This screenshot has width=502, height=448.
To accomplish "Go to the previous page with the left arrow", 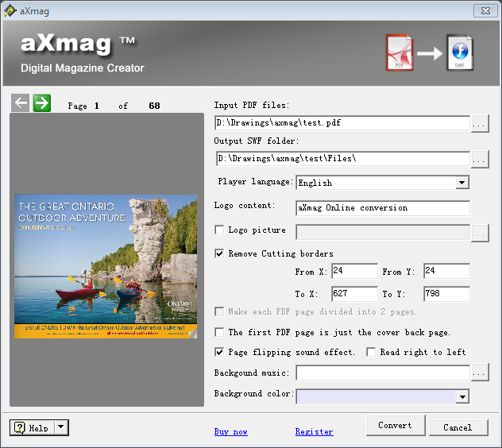I will 20,102.
